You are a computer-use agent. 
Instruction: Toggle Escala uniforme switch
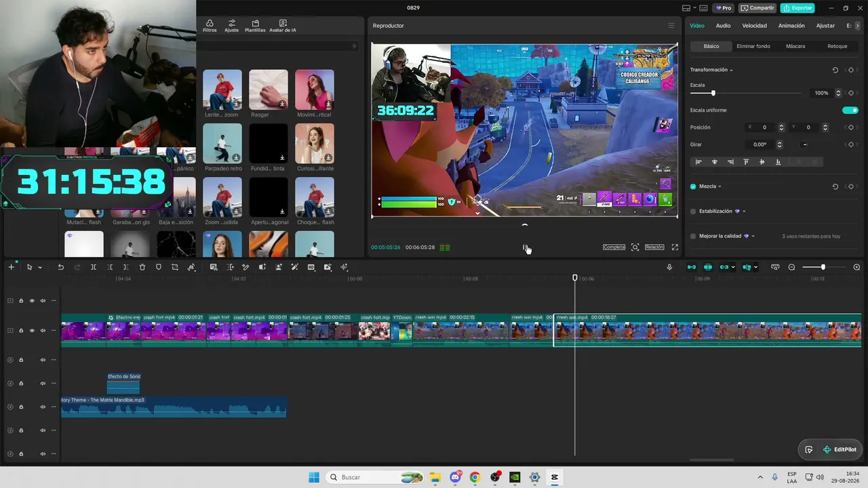pos(850,110)
